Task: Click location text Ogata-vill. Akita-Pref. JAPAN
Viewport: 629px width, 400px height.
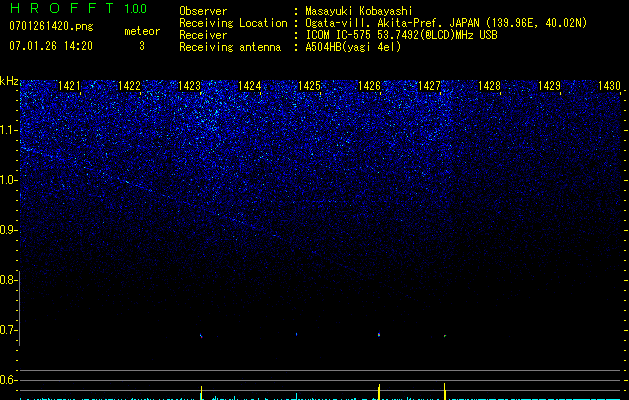Action: [392, 23]
